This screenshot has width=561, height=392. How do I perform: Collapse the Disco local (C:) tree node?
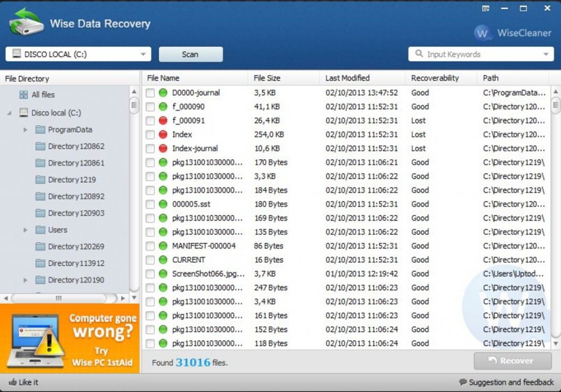tap(10, 113)
